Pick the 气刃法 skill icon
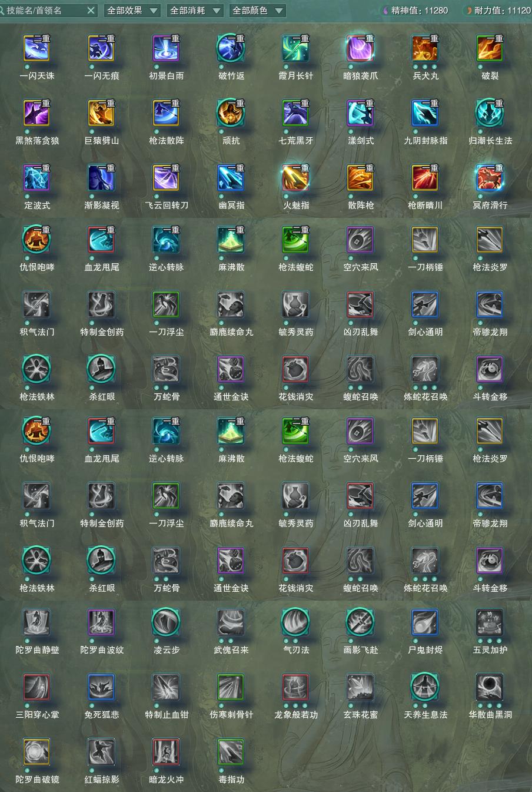The image size is (532, 792). (x=295, y=622)
